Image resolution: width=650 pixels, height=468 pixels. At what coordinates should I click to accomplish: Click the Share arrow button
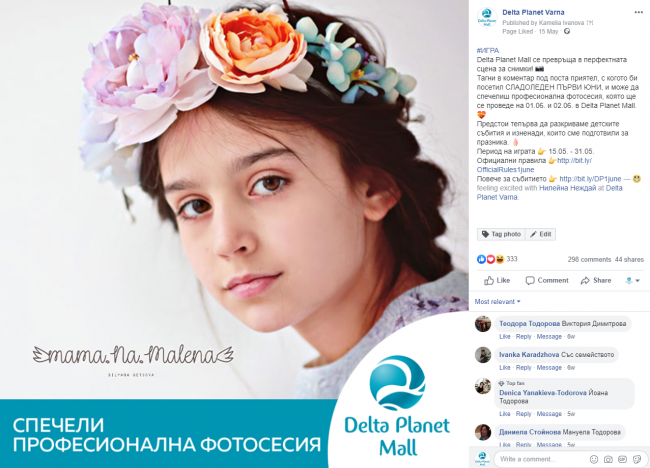(x=596, y=281)
